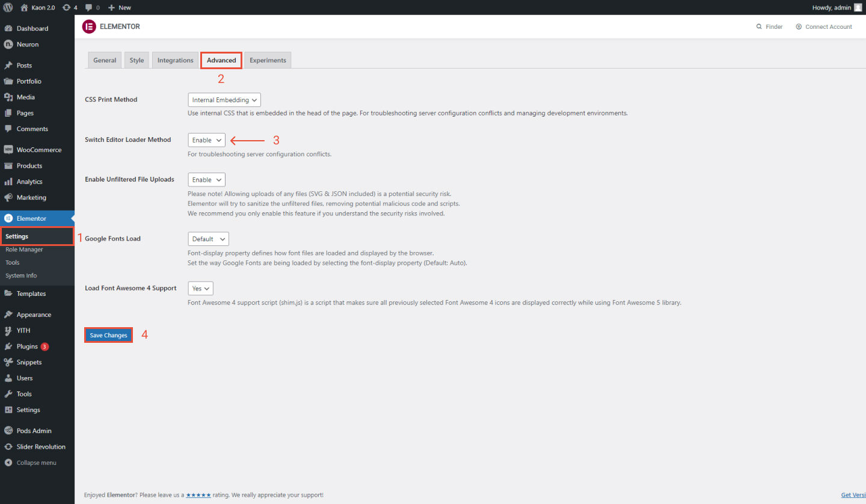Switch to the Style tab
This screenshot has width=866, height=504.
[137, 60]
